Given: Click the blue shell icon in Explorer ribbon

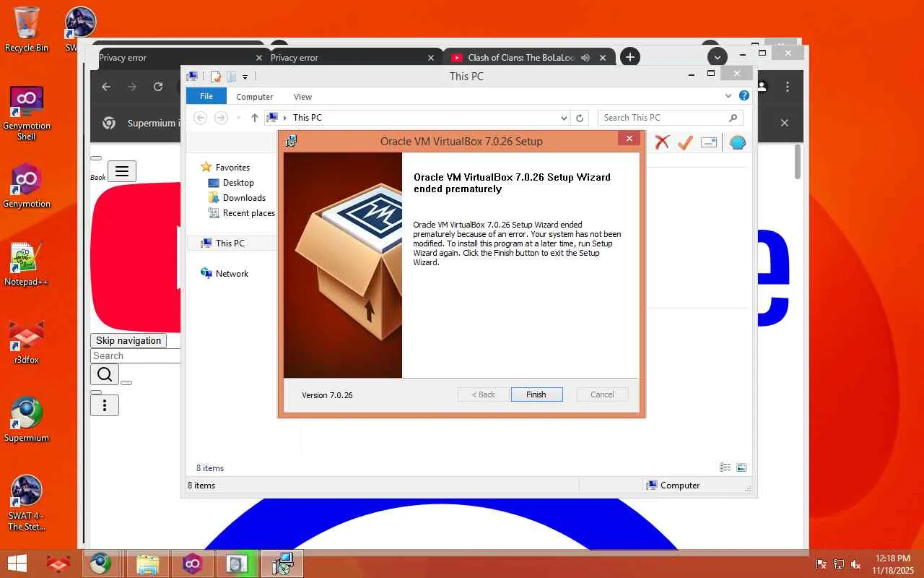Looking at the screenshot, I should coord(737,142).
